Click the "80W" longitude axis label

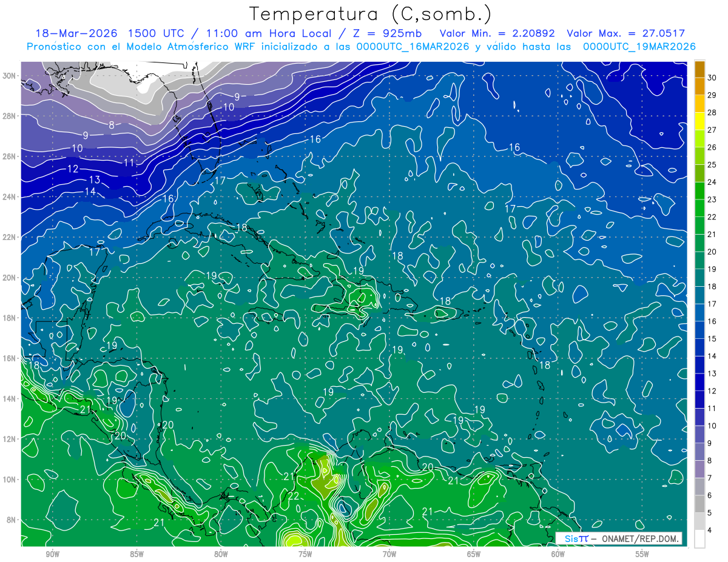pyautogui.click(x=221, y=554)
